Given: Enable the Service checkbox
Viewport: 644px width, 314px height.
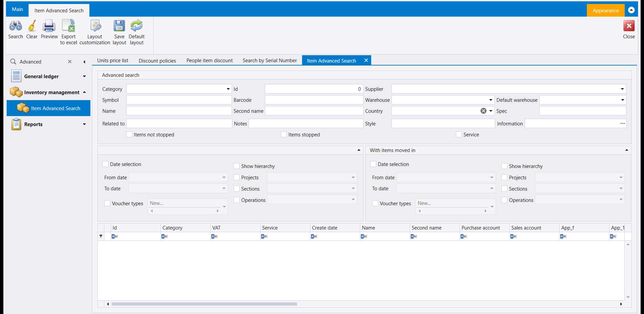Looking at the screenshot, I should pos(459,134).
